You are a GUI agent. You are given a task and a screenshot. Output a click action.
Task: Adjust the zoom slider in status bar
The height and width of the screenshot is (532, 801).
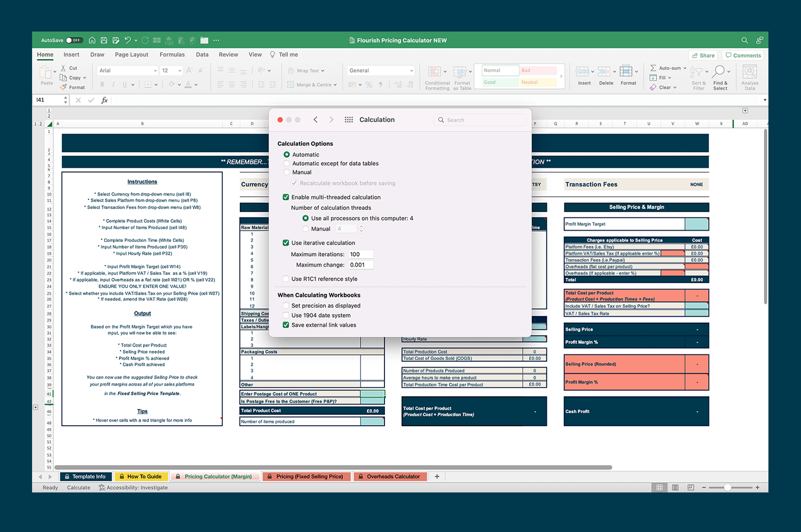(x=727, y=487)
